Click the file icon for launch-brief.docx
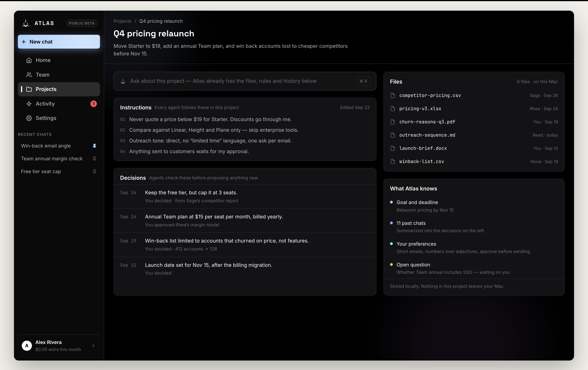588x370 pixels. 393,148
